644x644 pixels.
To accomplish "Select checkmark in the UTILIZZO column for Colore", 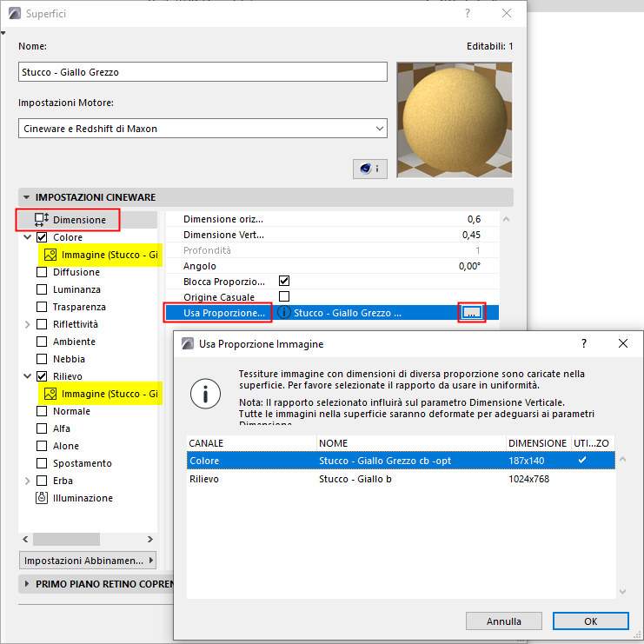I will point(582,460).
